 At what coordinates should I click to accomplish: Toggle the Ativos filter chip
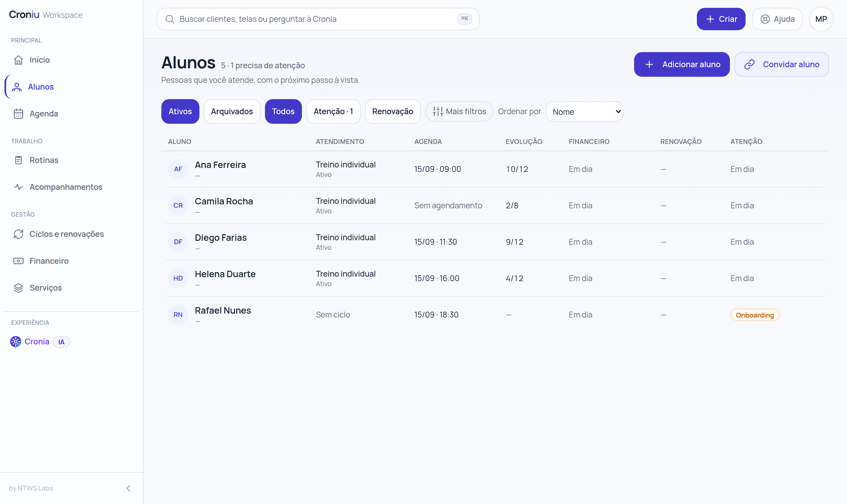(180, 111)
